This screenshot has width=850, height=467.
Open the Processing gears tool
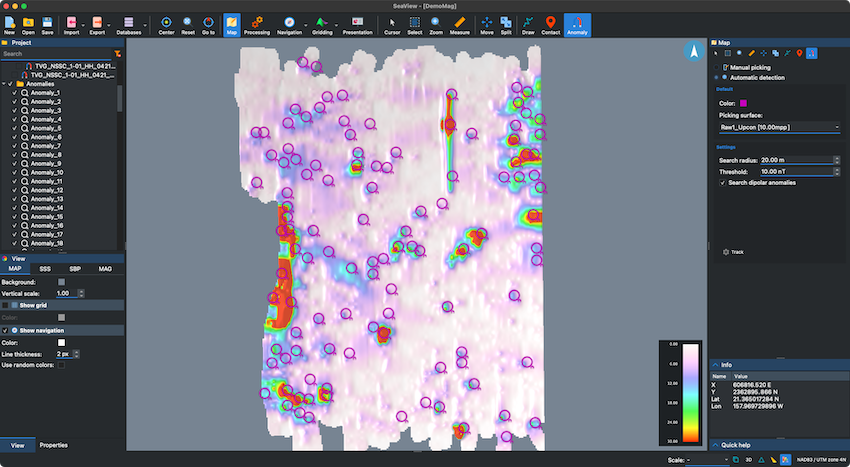point(257,25)
